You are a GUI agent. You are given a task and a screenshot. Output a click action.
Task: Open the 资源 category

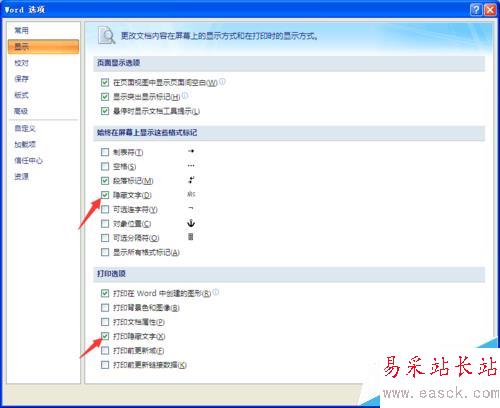(21, 177)
